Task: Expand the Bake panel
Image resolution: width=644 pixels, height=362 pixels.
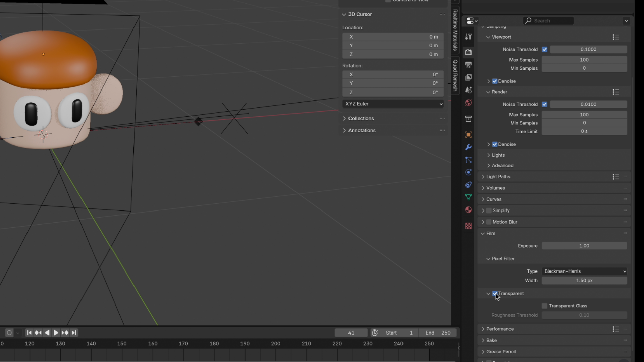Action: pos(483,340)
